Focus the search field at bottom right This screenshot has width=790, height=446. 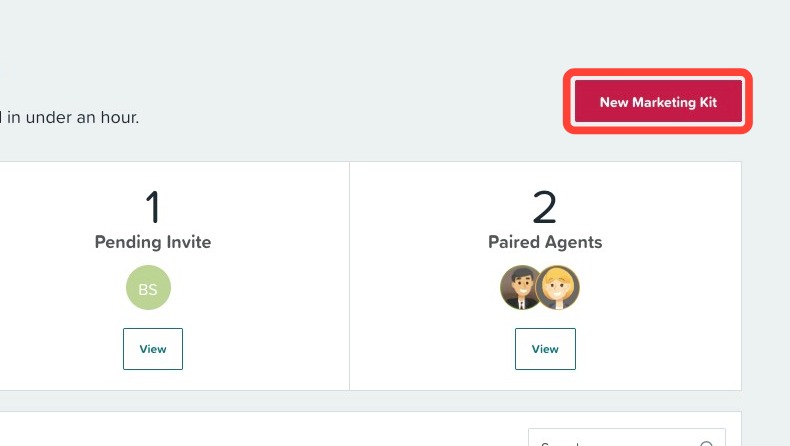(627, 438)
